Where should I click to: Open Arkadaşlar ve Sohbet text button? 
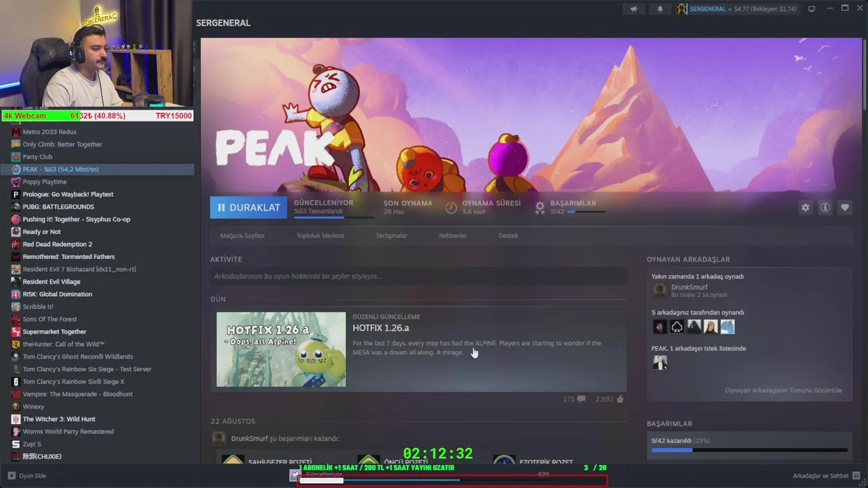(821, 476)
